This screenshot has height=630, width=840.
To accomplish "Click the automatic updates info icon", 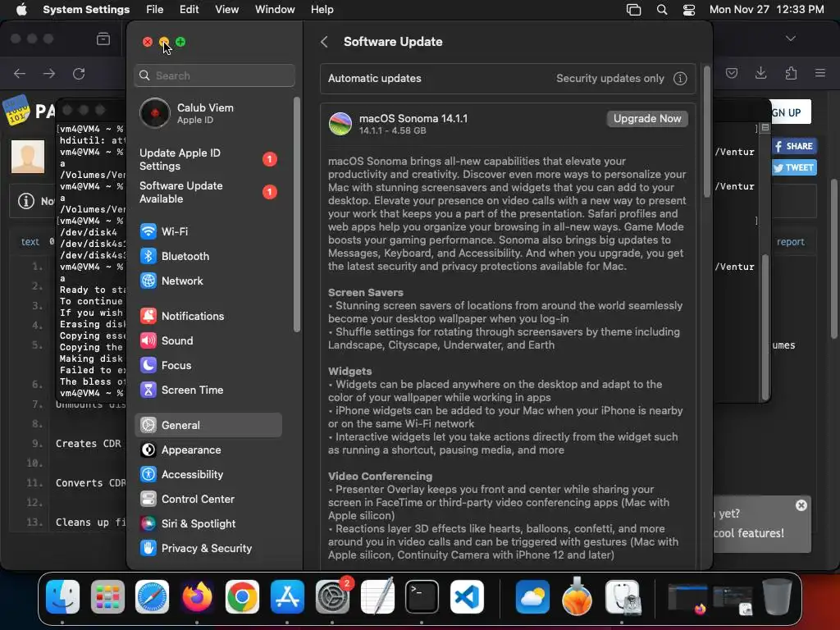I will pyautogui.click(x=680, y=79).
